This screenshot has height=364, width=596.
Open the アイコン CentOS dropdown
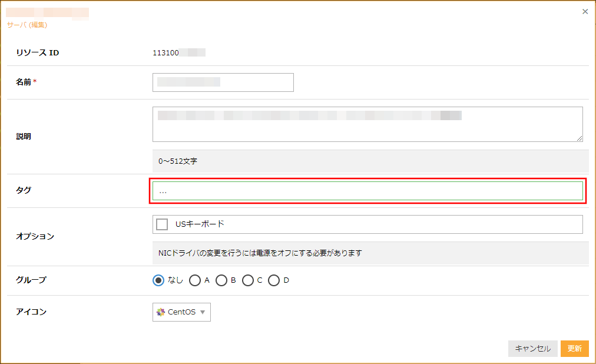click(181, 312)
